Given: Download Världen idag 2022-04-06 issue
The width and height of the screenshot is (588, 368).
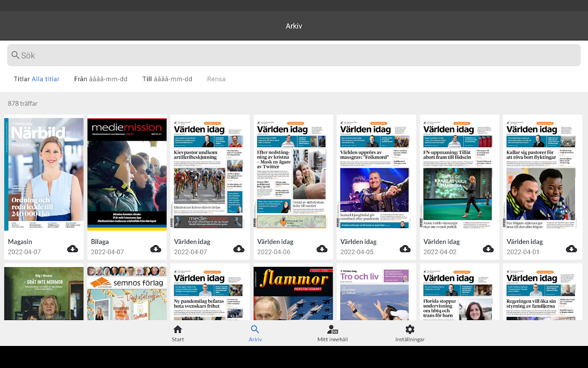Looking at the screenshot, I should coord(322,249).
